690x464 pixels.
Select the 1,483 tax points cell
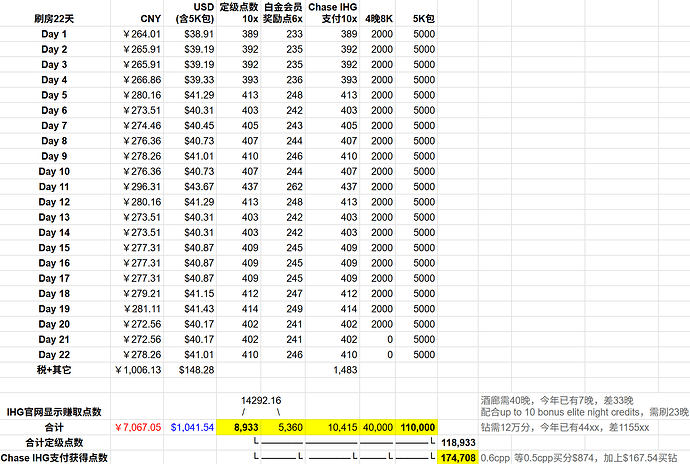333,370
